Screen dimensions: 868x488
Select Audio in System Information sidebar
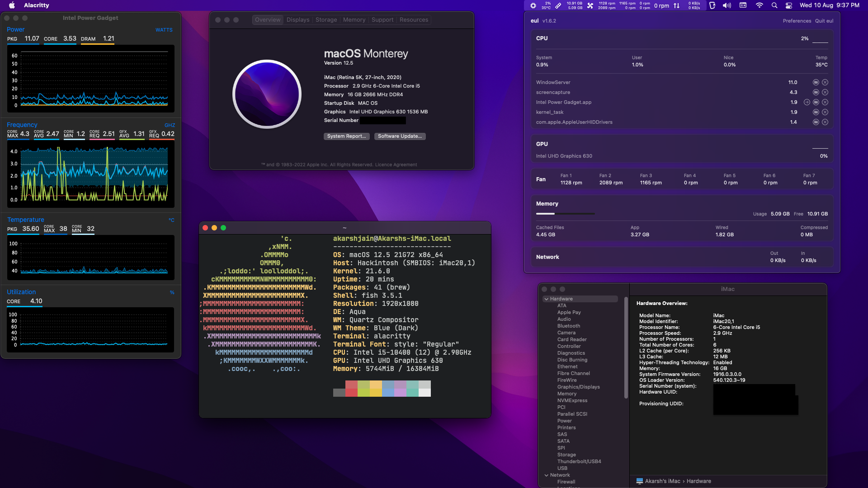click(x=564, y=319)
